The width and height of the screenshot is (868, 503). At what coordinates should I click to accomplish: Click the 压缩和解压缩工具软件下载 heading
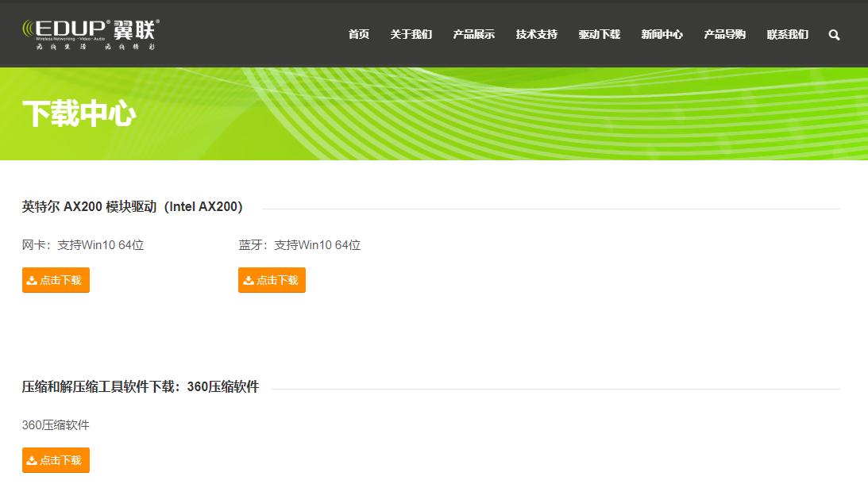coord(141,387)
